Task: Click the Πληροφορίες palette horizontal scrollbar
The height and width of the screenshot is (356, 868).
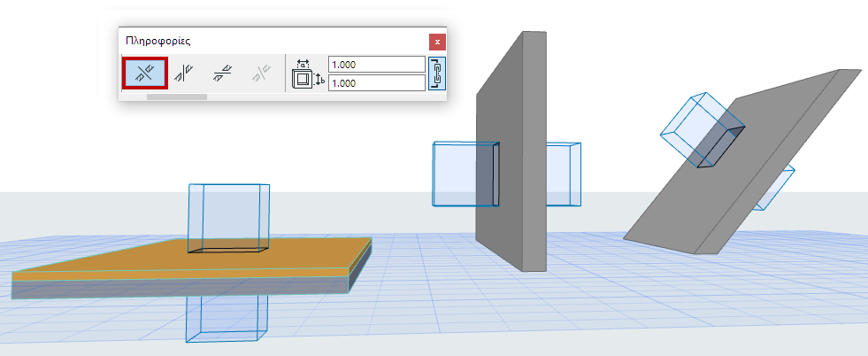Action: click(177, 97)
